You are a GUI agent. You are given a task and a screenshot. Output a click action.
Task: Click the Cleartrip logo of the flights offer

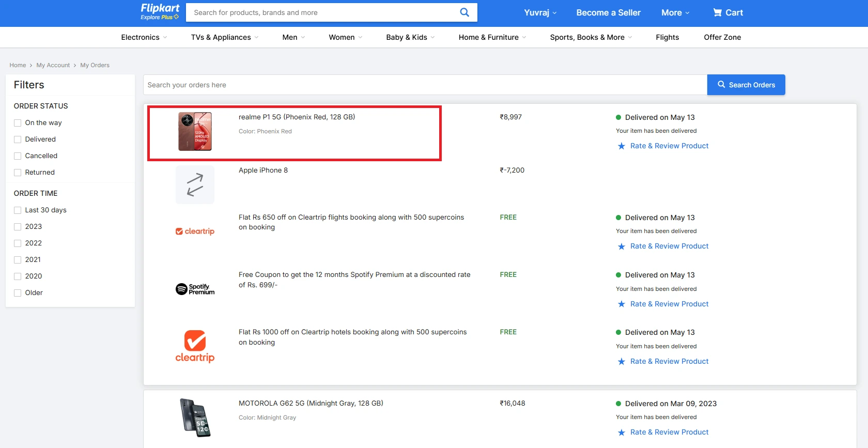tap(195, 231)
